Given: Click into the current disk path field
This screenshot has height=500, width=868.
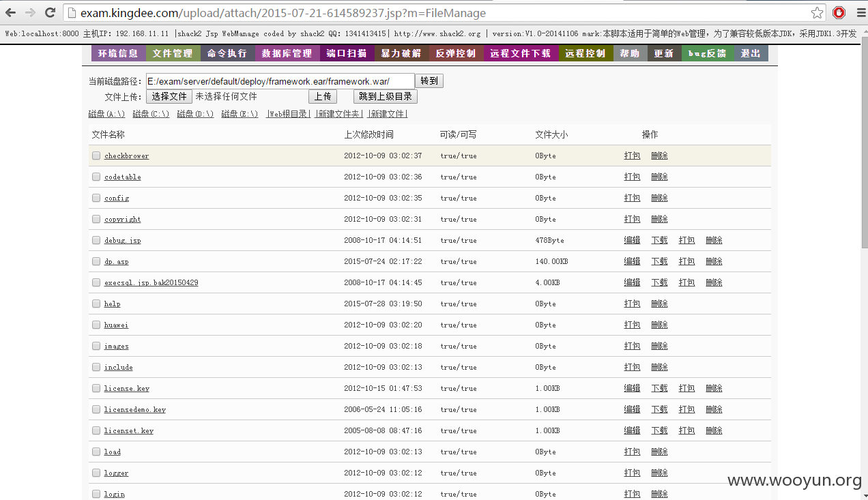Looking at the screenshot, I should [x=280, y=81].
